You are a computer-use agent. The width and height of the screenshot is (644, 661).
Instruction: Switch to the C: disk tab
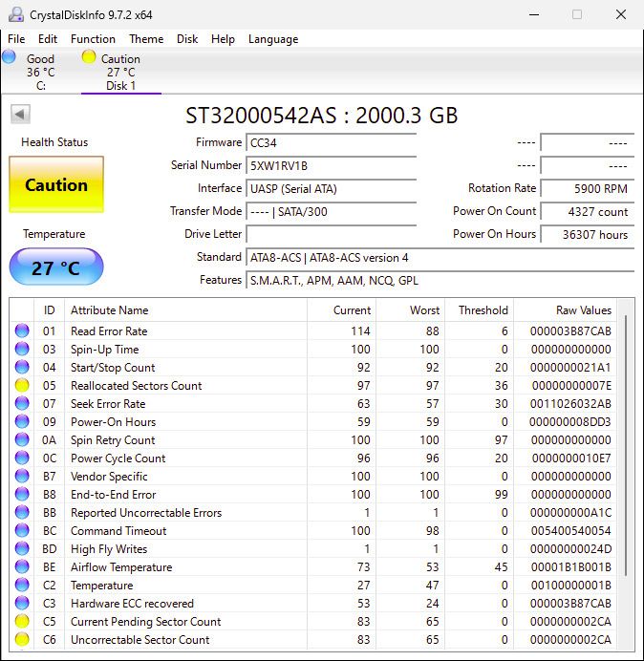40,72
